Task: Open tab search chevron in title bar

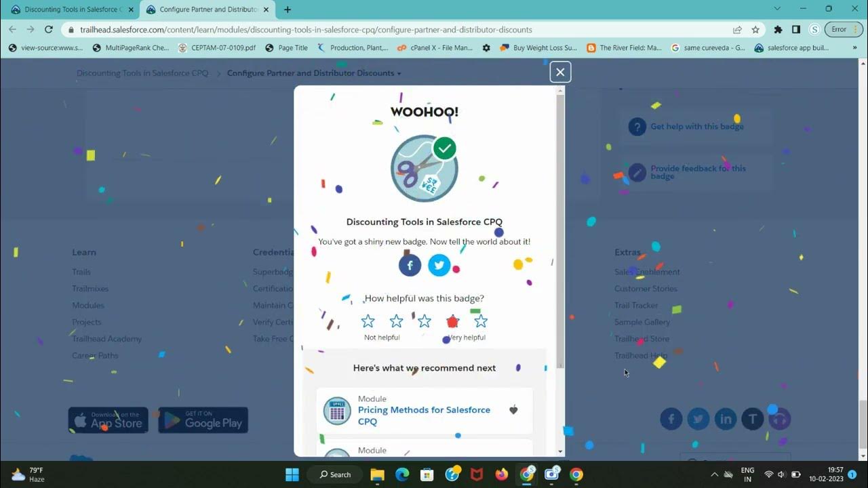Action: tap(778, 9)
